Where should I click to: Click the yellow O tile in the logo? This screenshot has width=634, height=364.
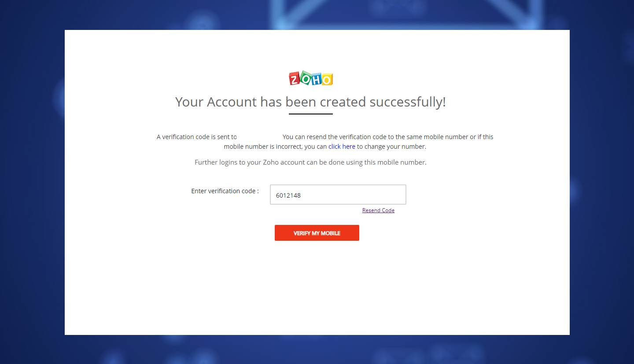[x=327, y=79]
